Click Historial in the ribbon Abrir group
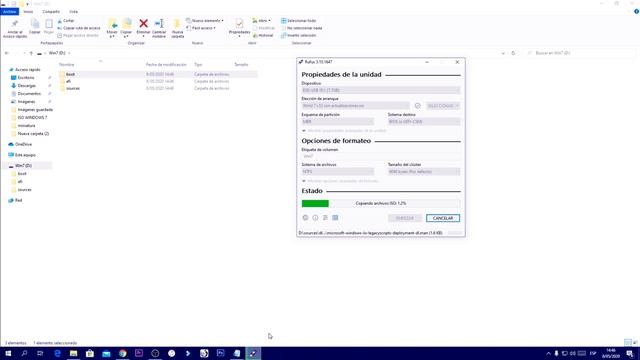This screenshot has height=360, width=640. tap(263, 35)
